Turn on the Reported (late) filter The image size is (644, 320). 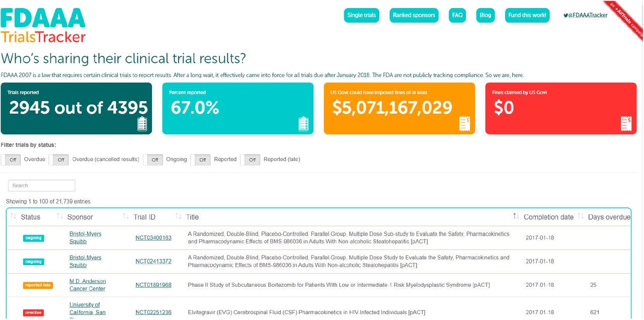(251, 159)
